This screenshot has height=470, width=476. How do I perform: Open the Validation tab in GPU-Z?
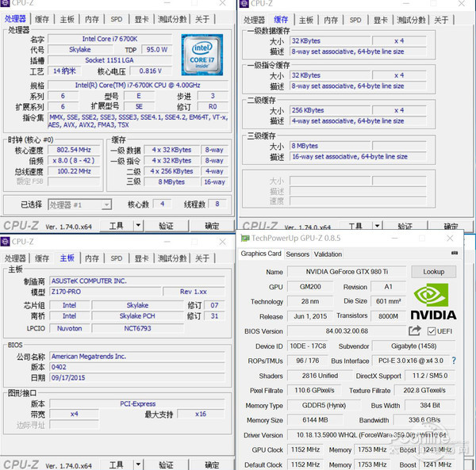(328, 254)
